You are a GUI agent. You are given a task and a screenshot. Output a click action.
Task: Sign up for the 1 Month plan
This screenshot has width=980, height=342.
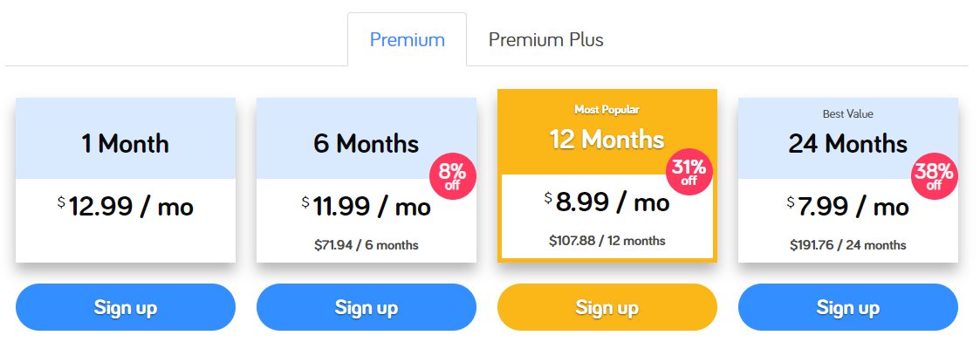pos(126,307)
